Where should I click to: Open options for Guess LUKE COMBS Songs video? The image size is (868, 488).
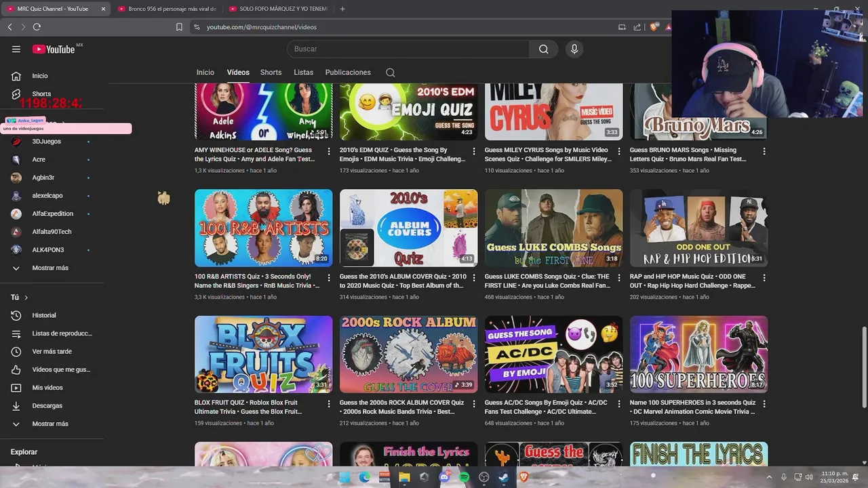tap(619, 278)
